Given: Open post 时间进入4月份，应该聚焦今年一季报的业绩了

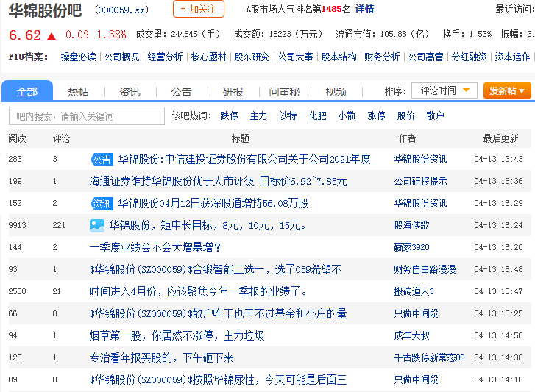Looking at the screenshot, I should 198,291.
